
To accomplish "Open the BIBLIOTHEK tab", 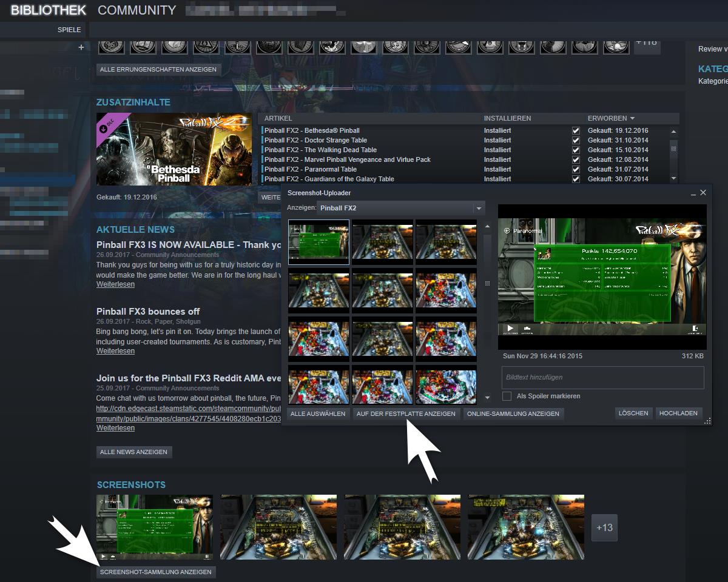I will click(x=49, y=10).
